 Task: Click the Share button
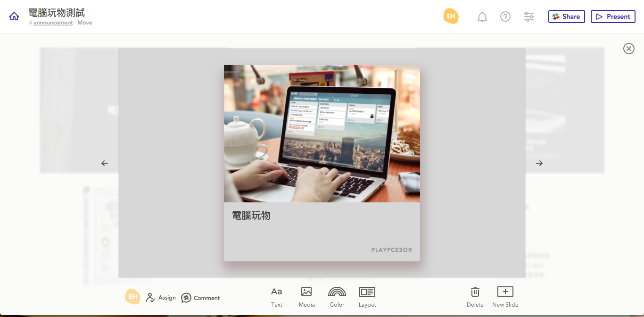pyautogui.click(x=566, y=17)
